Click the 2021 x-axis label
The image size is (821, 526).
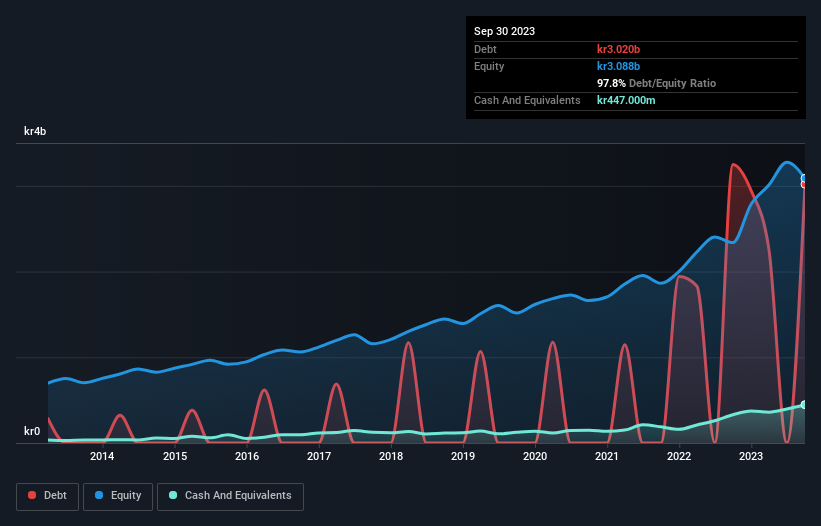click(x=607, y=456)
